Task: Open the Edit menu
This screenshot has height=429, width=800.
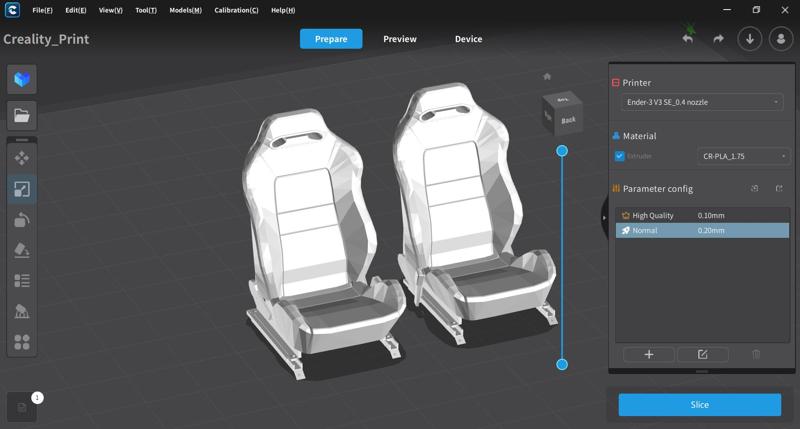Action: pyautogui.click(x=76, y=10)
